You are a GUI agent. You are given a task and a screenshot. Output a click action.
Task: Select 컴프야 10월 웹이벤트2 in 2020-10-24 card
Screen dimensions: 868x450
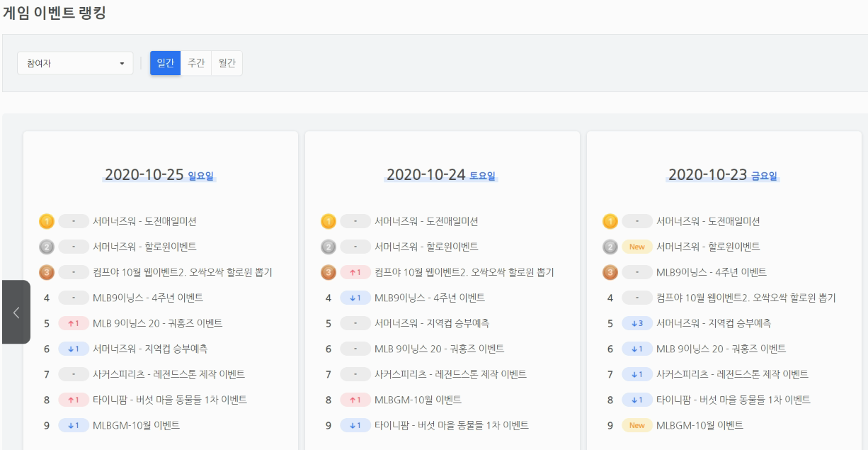click(464, 272)
